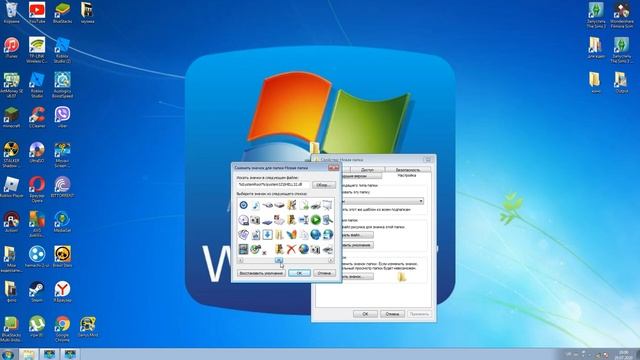Select the Movavi Screen desktop shortcut
The width and height of the screenshot is (640, 360).
62,155
